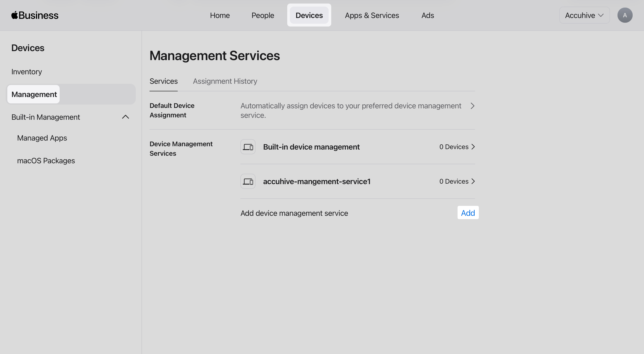The image size is (644, 354).
Task: Open Apps & Services tab
Action: pyautogui.click(x=372, y=15)
